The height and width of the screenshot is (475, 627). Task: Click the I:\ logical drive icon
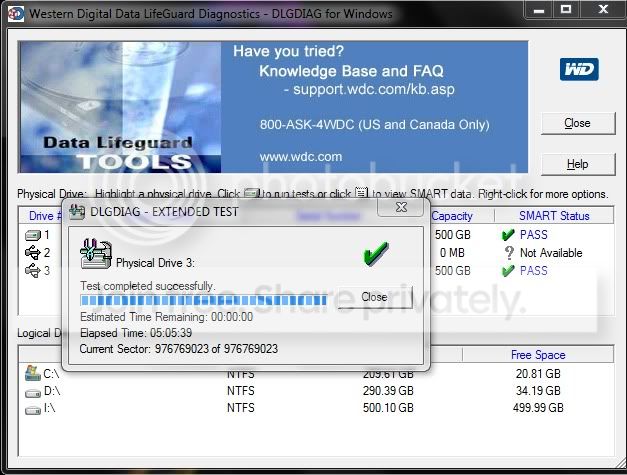(33, 410)
